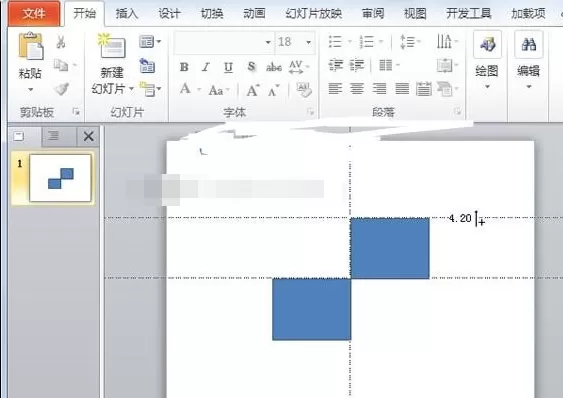Toggle Bold formatting
The width and height of the screenshot is (563, 398).
click(184, 67)
